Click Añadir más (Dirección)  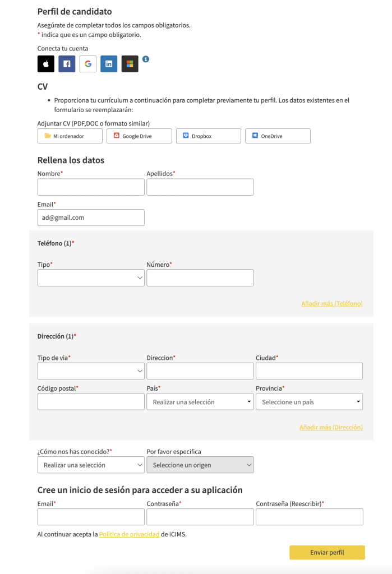tap(330, 427)
